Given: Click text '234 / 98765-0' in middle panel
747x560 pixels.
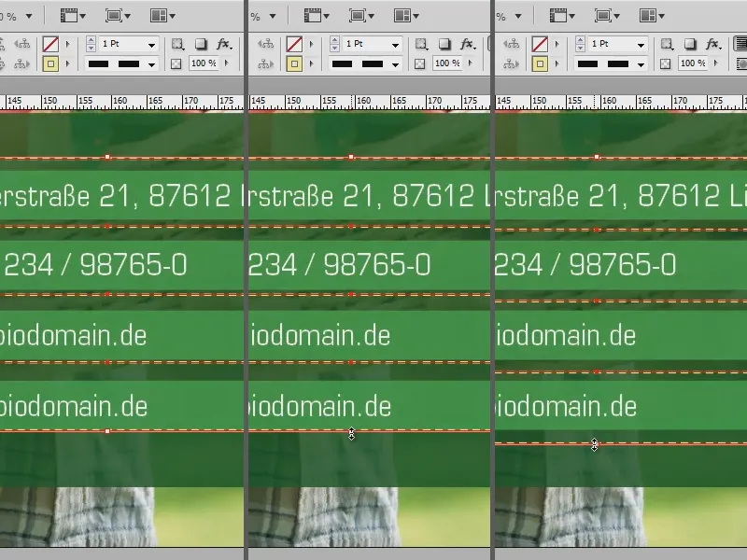Looking at the screenshot, I should tap(340, 265).
